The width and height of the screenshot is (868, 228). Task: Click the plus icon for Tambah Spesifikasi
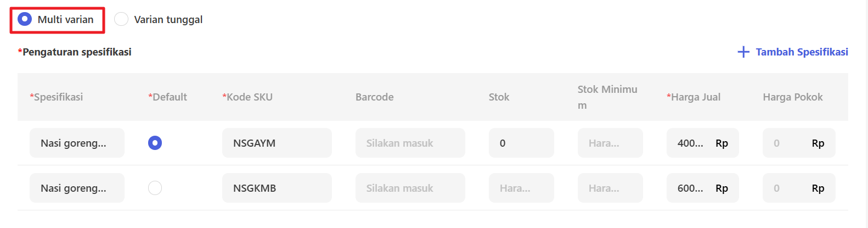743,52
